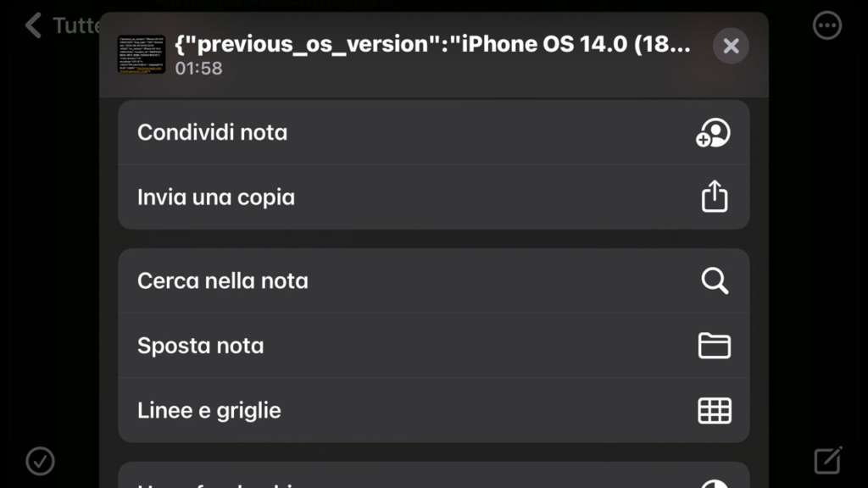The height and width of the screenshot is (488, 868).
Task: Tap the magnifying glass icon for Cerca nella nota
Action: pos(715,281)
